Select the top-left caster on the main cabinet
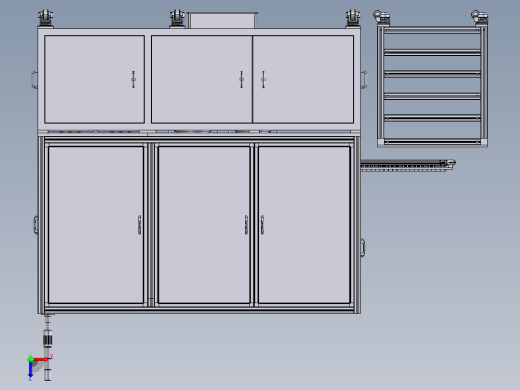Viewport: 520px width, 390px height. tap(45, 18)
